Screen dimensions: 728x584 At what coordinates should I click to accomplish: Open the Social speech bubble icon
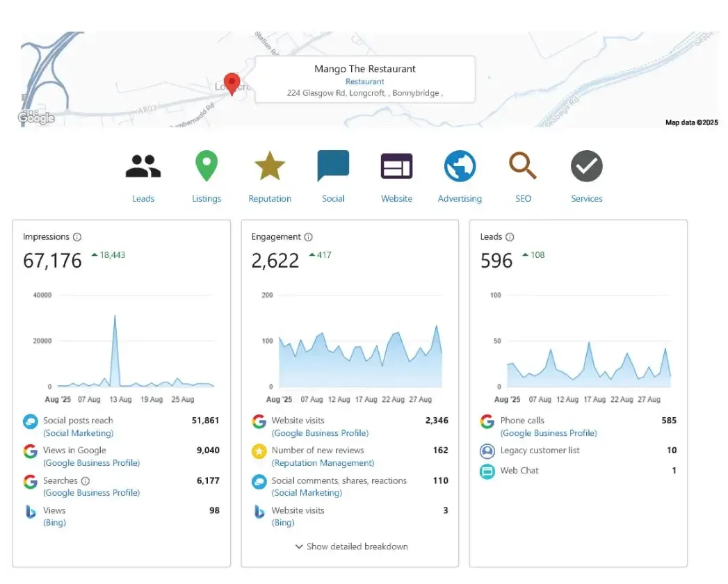(x=333, y=167)
